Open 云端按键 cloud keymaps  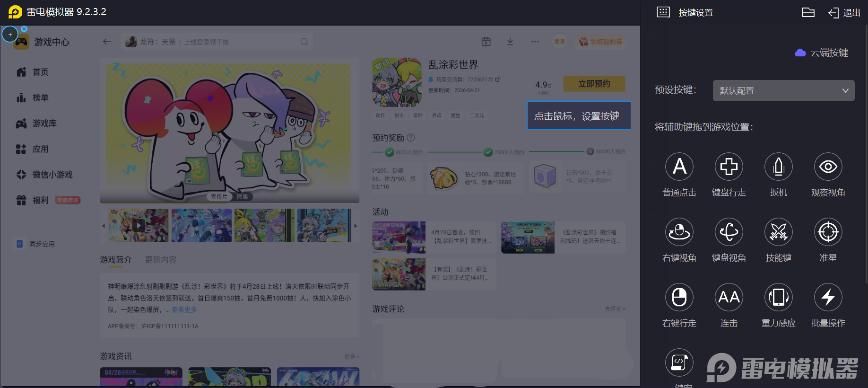pos(822,53)
